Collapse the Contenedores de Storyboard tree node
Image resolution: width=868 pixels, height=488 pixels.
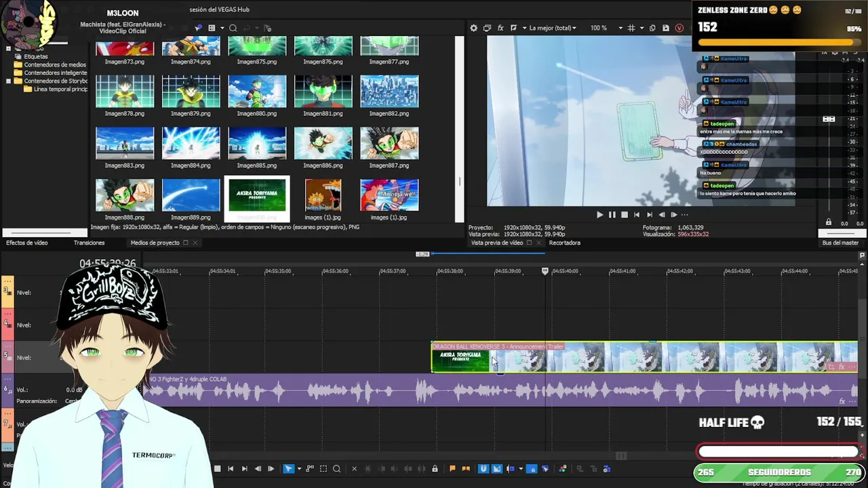tap(8, 81)
